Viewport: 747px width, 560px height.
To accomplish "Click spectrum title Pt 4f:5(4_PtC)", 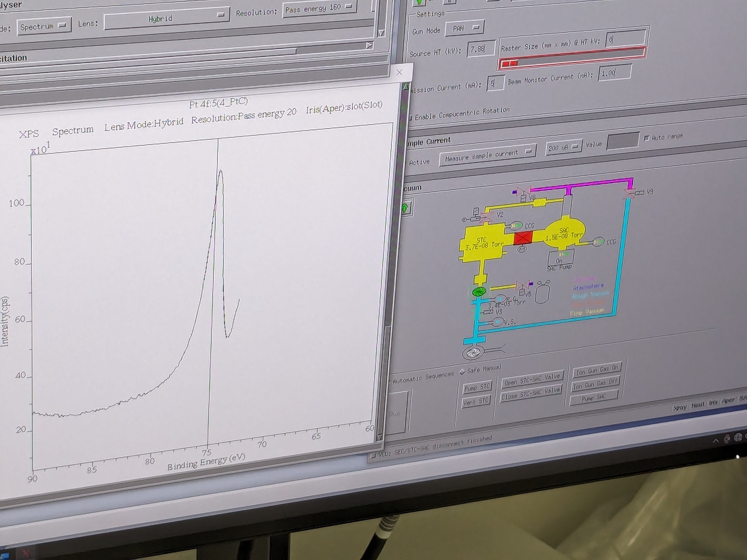I will [218, 102].
